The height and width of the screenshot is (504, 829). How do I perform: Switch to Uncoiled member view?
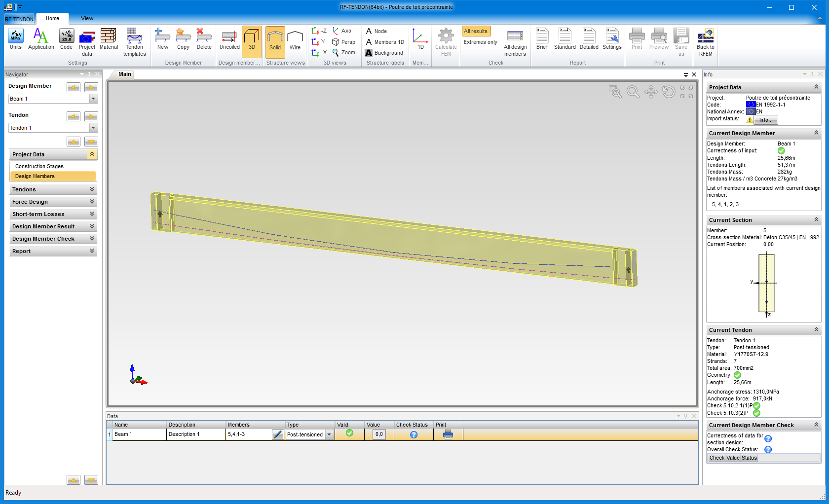229,39
